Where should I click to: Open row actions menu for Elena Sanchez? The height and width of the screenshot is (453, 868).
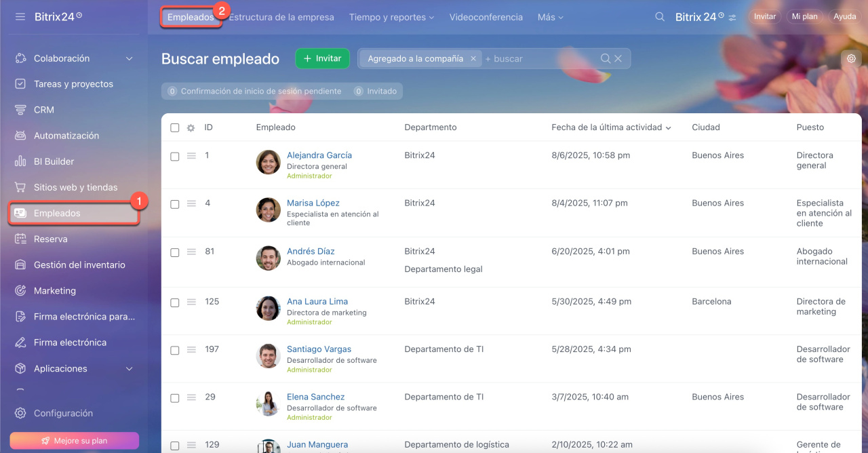click(x=191, y=397)
